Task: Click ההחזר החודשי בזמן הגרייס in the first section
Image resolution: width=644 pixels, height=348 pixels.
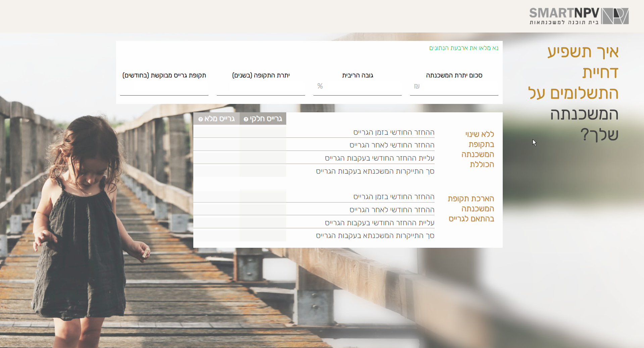Action: click(394, 132)
